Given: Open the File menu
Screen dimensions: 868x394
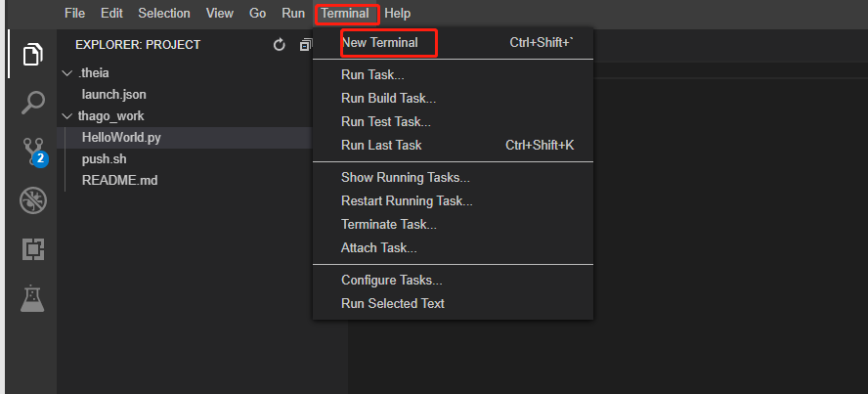Looking at the screenshot, I should 74,14.
